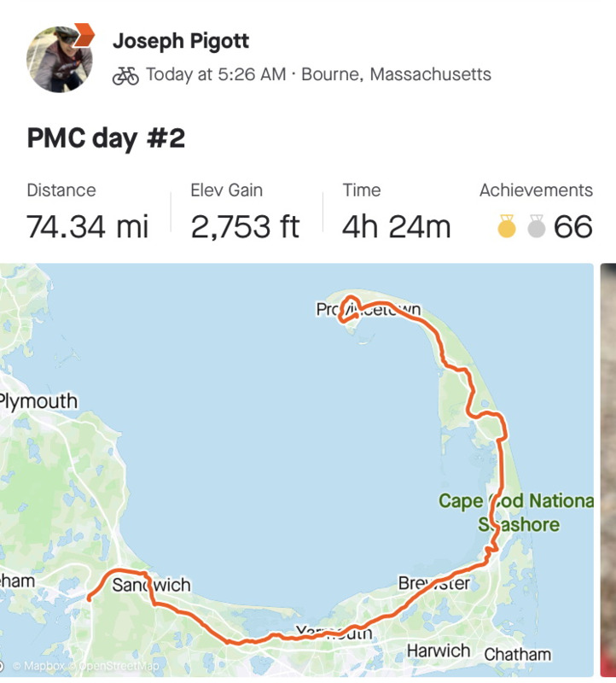Click the Chatham label on the map
This screenshot has height=683, width=616.
point(518,654)
